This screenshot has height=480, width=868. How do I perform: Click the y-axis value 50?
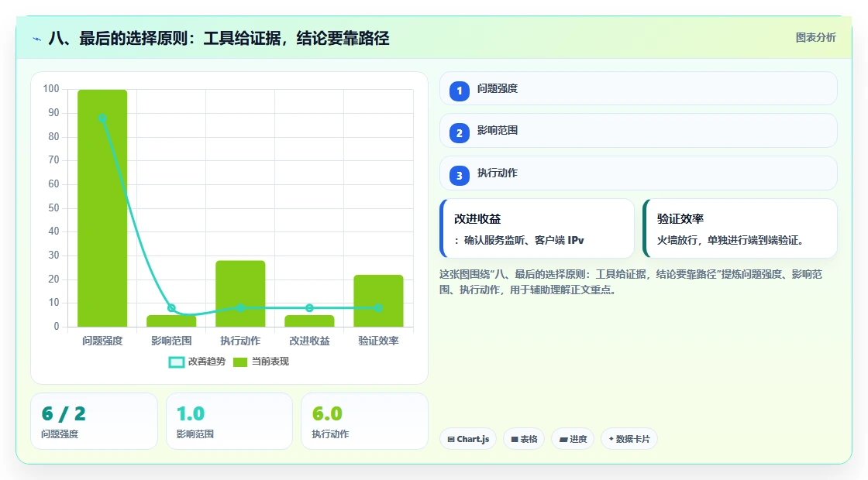tap(53, 208)
